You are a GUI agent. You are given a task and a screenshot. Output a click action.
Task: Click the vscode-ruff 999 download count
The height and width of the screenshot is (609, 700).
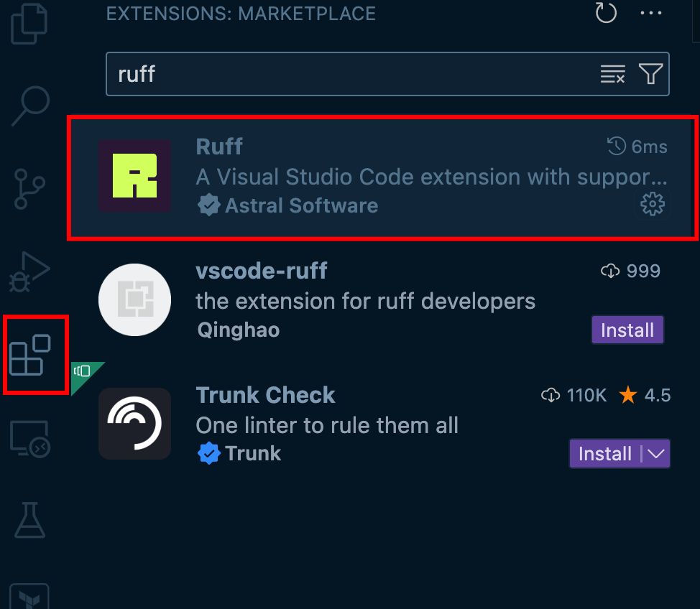click(x=630, y=271)
